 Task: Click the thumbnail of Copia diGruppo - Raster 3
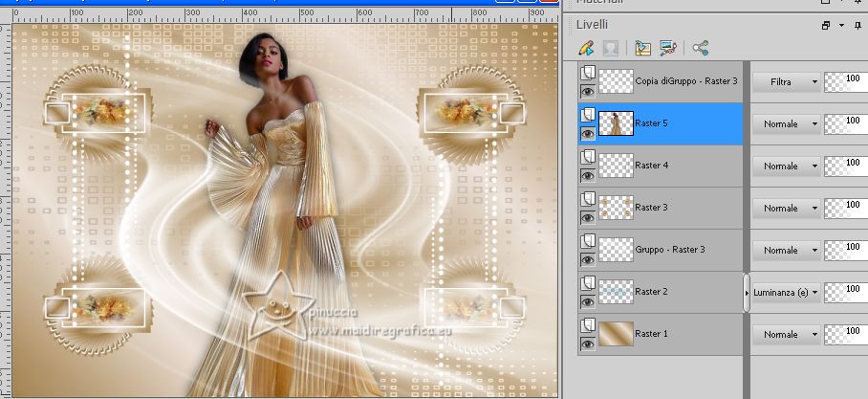617,81
